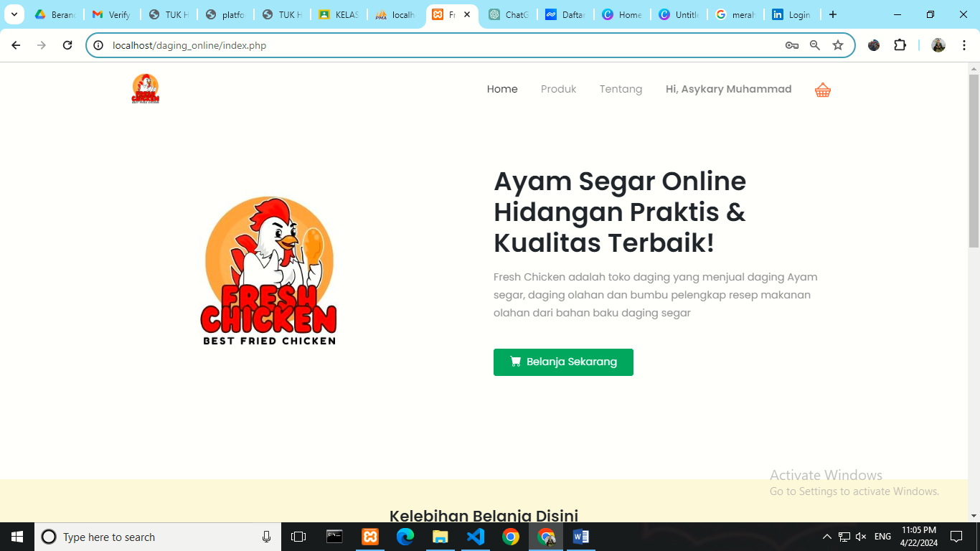Click the zoom magnifier icon in address bar

click(815, 45)
